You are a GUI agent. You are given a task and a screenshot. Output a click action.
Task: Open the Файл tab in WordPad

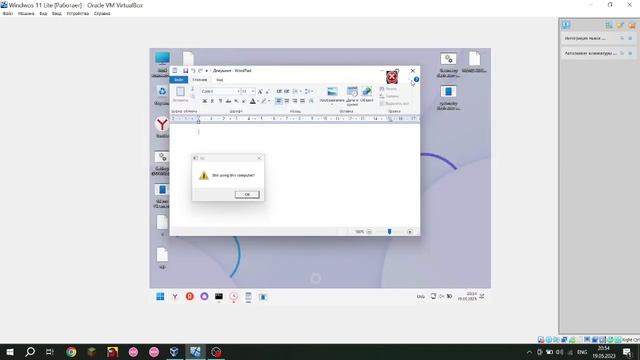pos(179,80)
